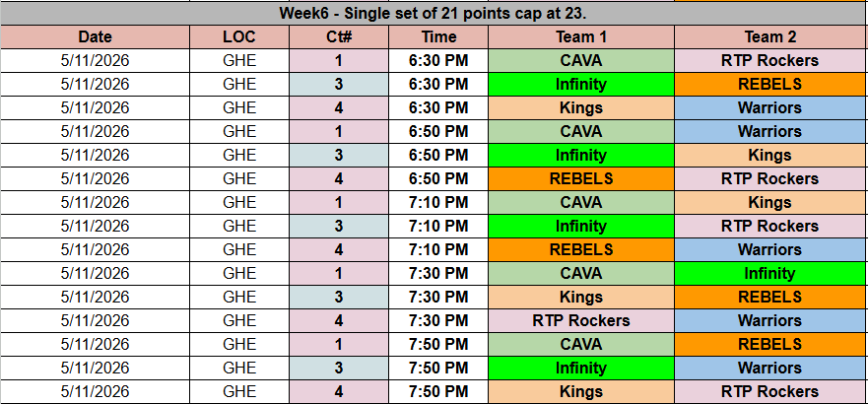Click Warriors cell opposing Infinity at 7:50 PM
The width and height of the screenshot is (868, 404).
tap(770, 369)
